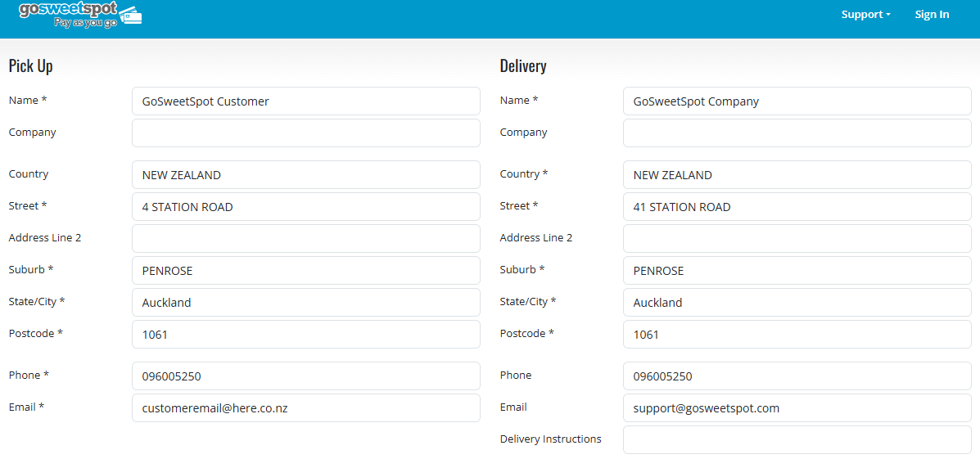Select the Pick Up Name field
980x459 pixels.
[306, 101]
